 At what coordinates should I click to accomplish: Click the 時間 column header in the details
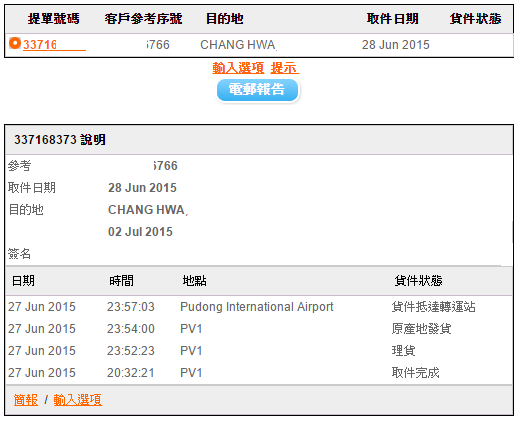click(x=121, y=281)
